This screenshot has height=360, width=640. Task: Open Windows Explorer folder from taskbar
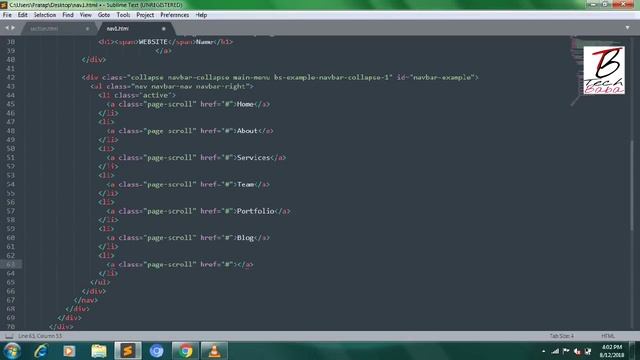click(98, 351)
